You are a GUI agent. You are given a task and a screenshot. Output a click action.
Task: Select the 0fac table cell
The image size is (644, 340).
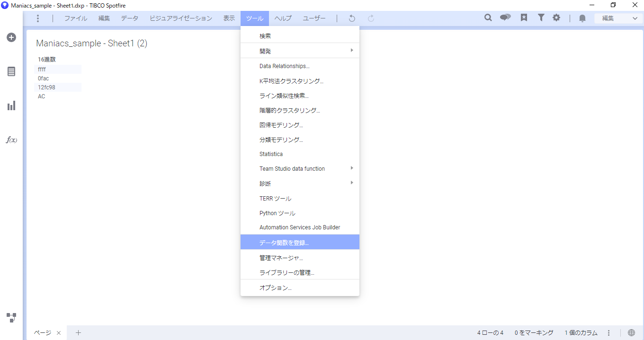[59, 78]
